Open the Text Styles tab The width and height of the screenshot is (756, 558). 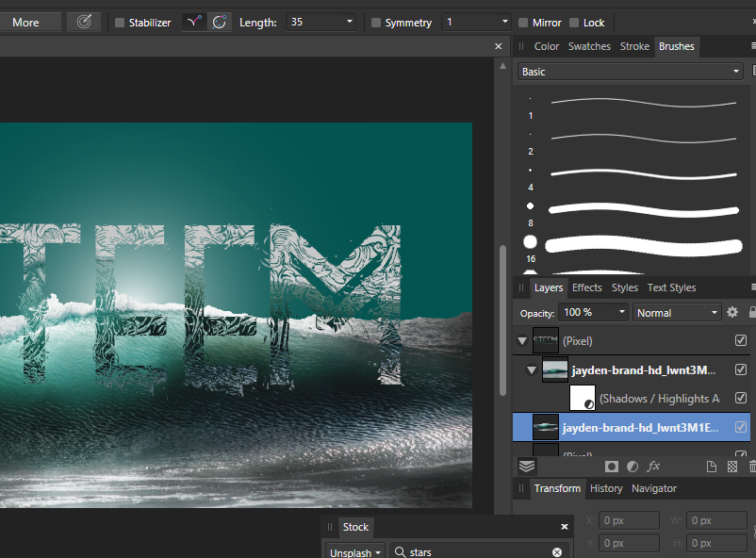coord(671,287)
